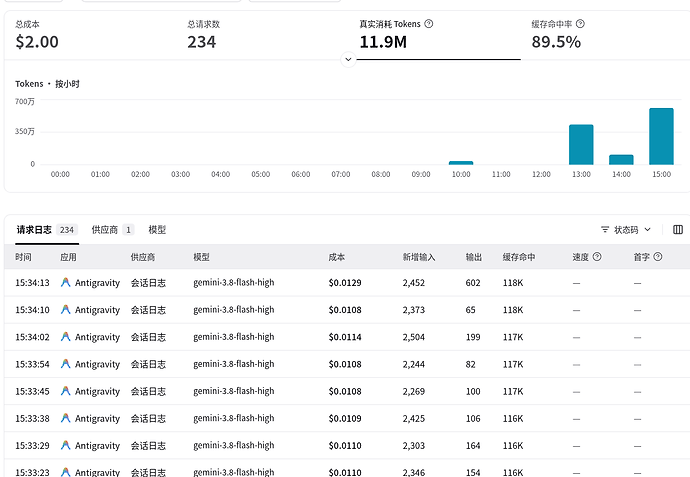Image resolution: width=690 pixels, height=477 pixels.
Task: Click the 缓存命中 column header
Action: 519,257
